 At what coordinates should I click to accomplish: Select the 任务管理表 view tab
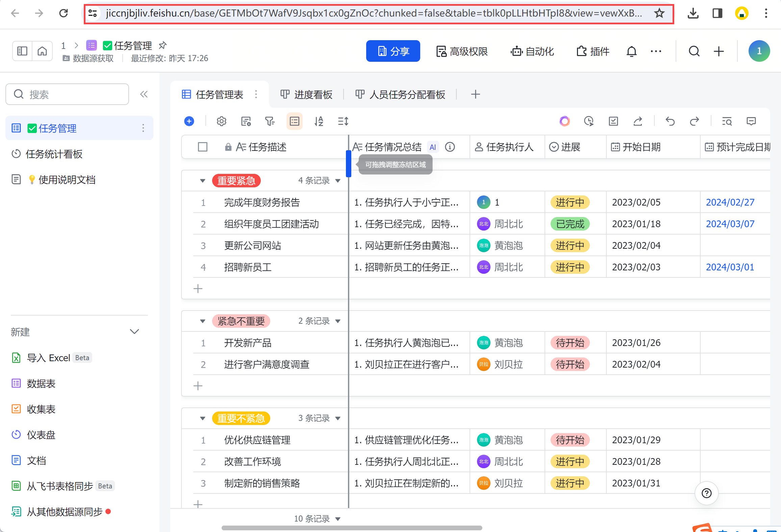(213, 95)
